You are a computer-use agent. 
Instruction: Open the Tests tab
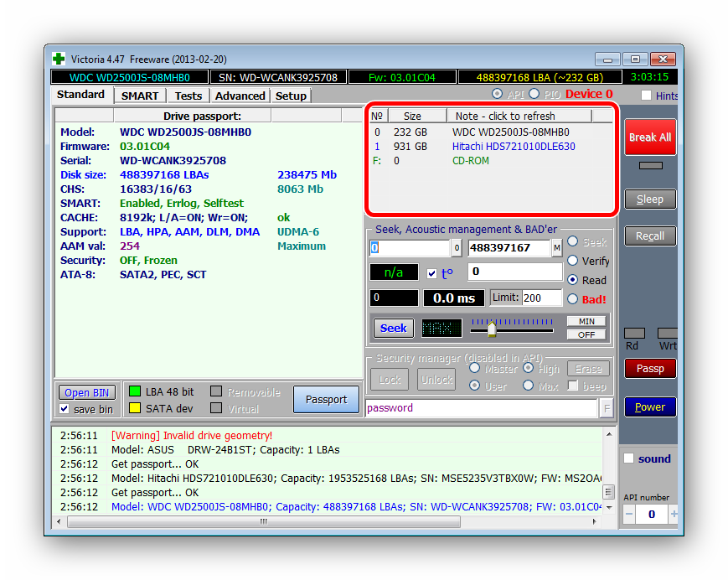(188, 96)
